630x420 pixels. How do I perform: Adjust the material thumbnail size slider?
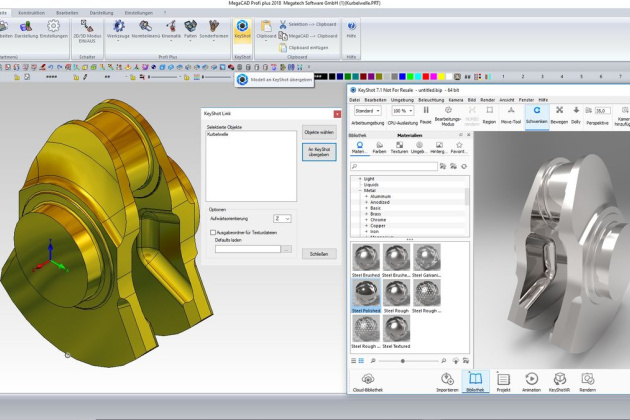click(403, 359)
